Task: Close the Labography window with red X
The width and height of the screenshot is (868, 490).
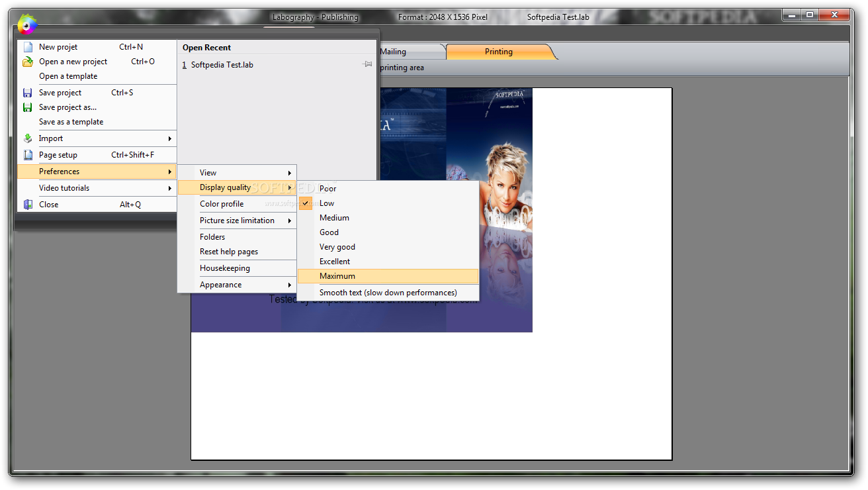Action: [x=834, y=14]
